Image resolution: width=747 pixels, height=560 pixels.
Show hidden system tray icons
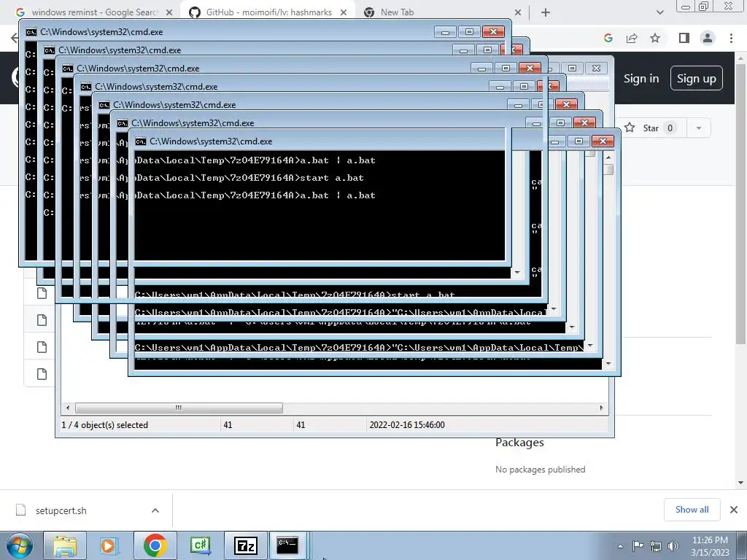point(620,546)
